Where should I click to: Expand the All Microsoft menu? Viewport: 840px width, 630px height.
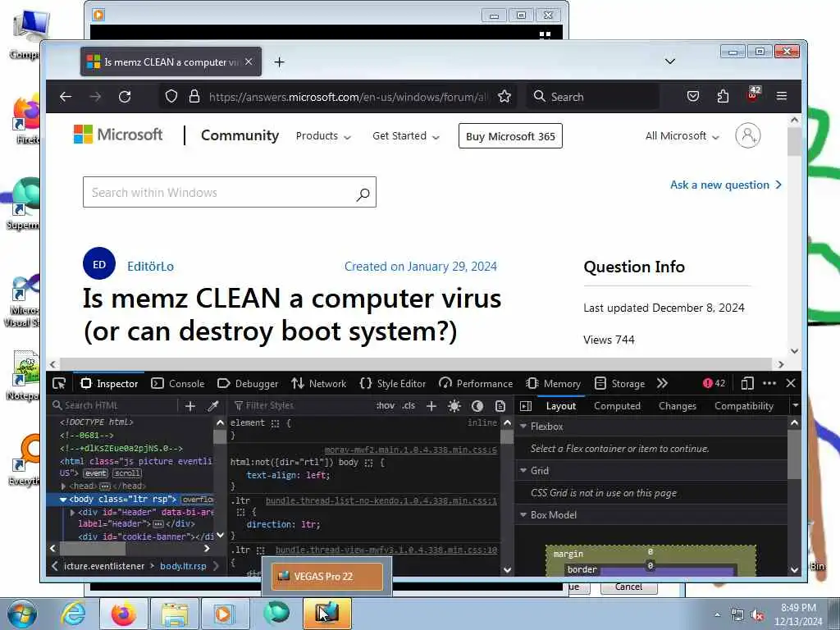coord(682,136)
